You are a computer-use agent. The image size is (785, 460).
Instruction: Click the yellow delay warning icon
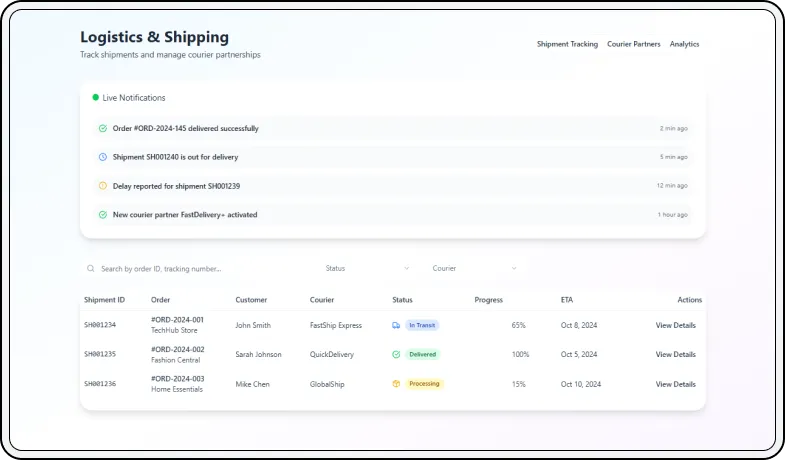point(102,186)
